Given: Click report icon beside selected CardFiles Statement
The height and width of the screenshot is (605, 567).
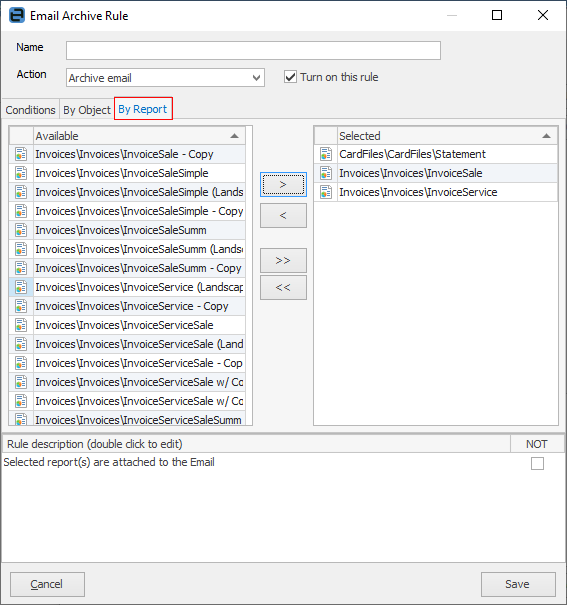Looking at the screenshot, I should tap(326, 154).
